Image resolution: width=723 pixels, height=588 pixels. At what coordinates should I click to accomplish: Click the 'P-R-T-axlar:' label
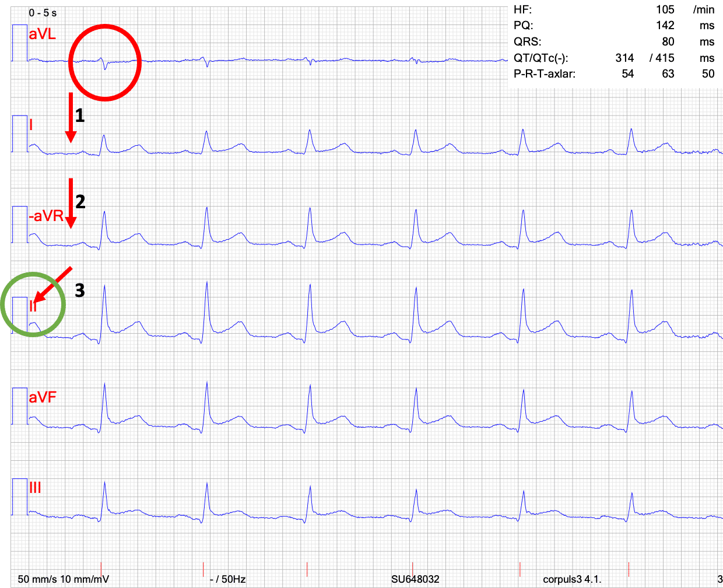(544, 74)
